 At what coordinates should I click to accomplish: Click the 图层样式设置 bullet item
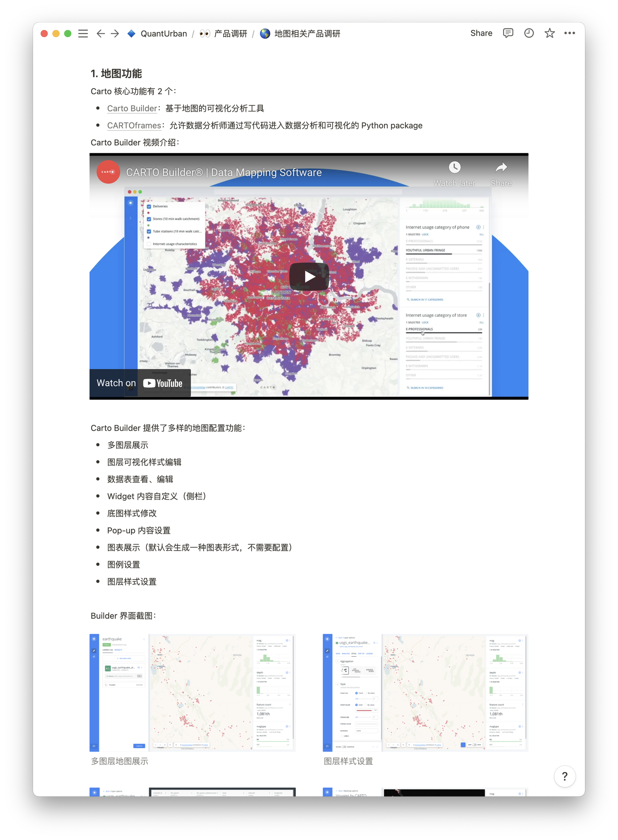pos(132,582)
